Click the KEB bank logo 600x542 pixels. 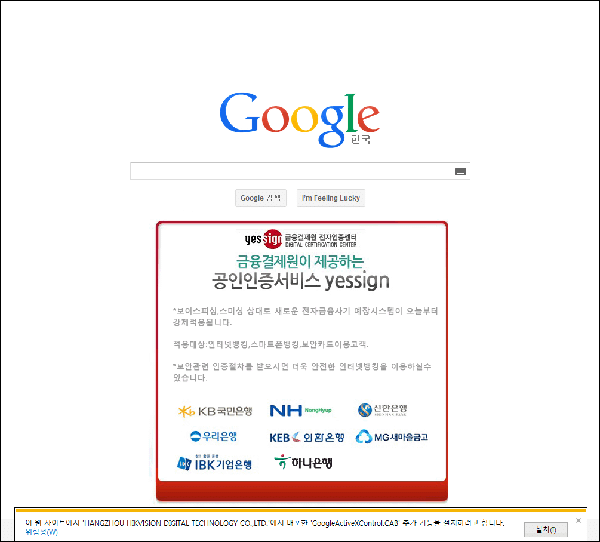pyautogui.click(x=307, y=437)
